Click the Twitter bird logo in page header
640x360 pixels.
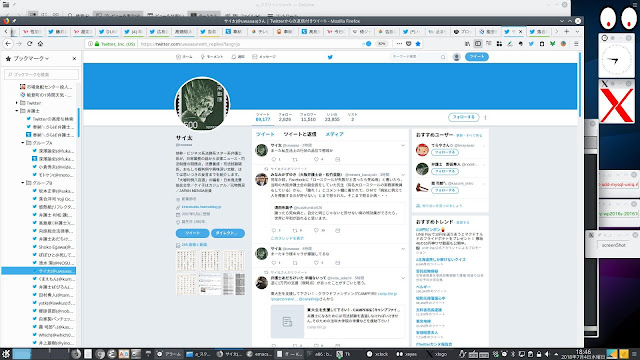(x=330, y=57)
